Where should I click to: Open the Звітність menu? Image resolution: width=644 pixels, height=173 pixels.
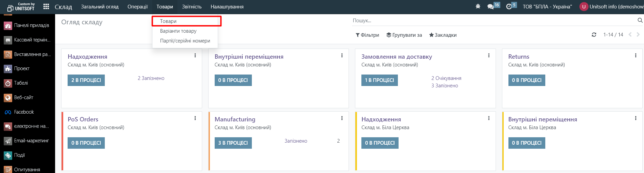(x=192, y=7)
